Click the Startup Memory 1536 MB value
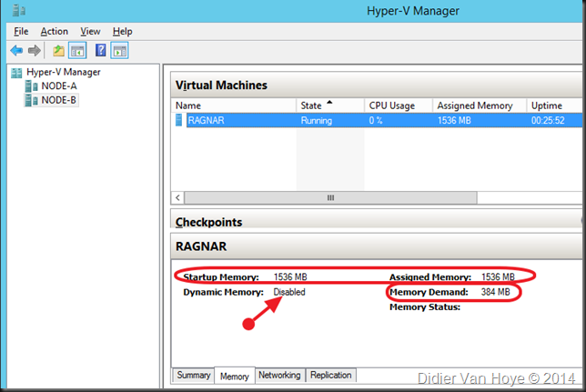Screen dimensions: 586x392 coord(290,276)
